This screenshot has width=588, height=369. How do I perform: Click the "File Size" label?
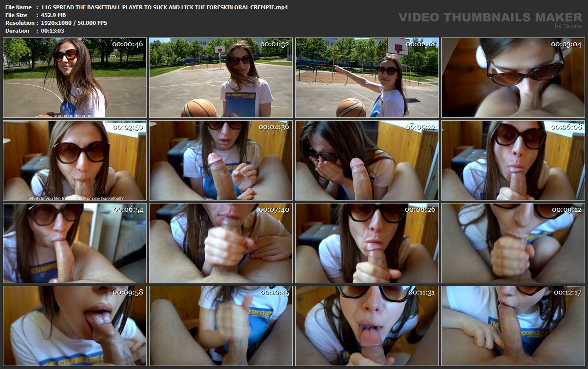[17, 15]
